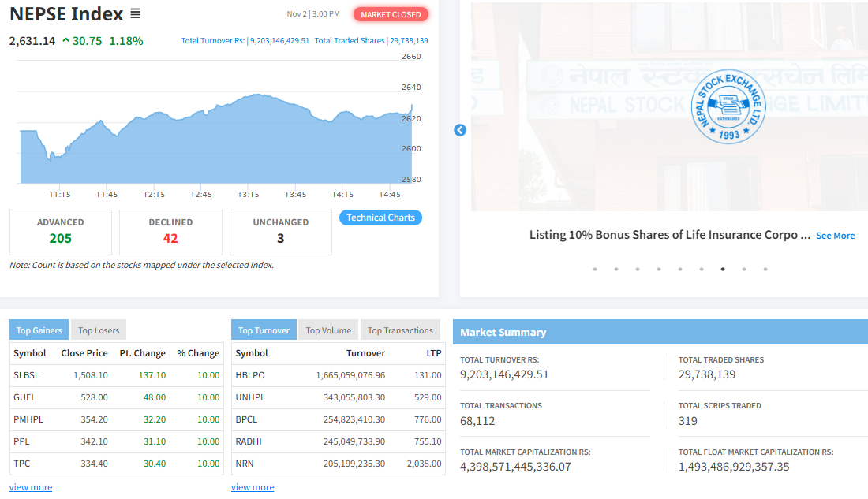Select the Top Gainers tab

click(x=39, y=330)
